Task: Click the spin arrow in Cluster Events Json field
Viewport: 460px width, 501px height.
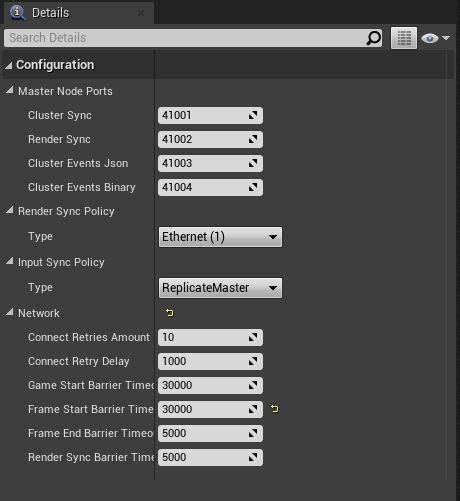Action: click(x=253, y=163)
